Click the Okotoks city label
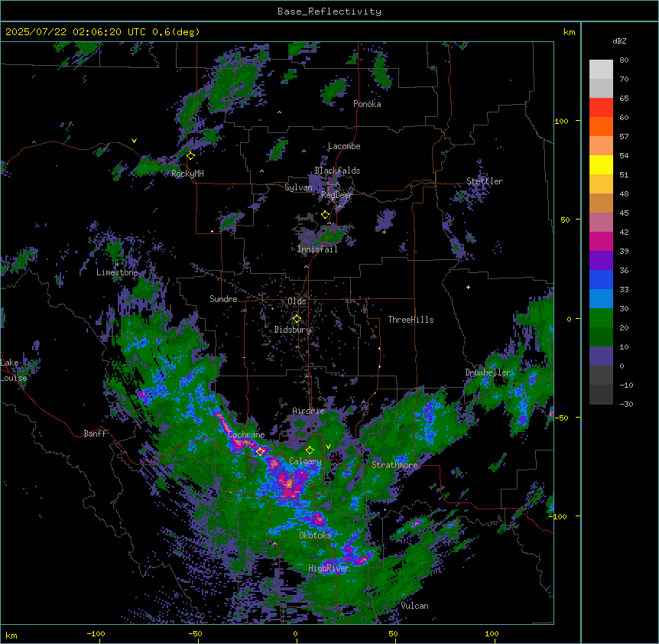The width and height of the screenshot is (659, 644). 315,535
